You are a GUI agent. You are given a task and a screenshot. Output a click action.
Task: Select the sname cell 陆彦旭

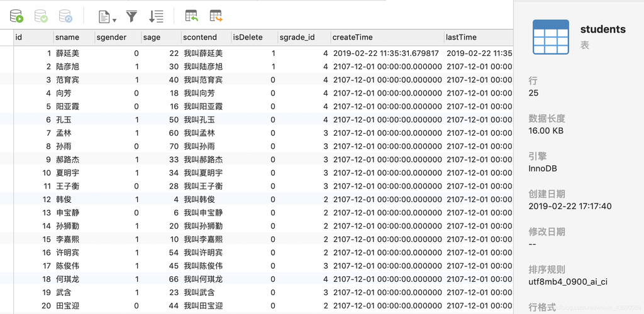68,67
